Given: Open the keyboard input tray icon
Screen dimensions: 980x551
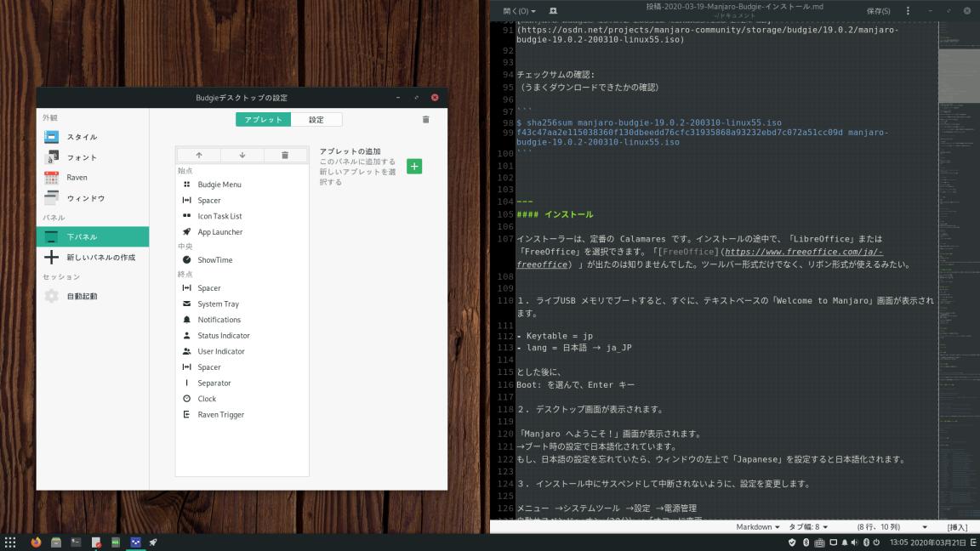Looking at the screenshot, I should click(819, 542).
